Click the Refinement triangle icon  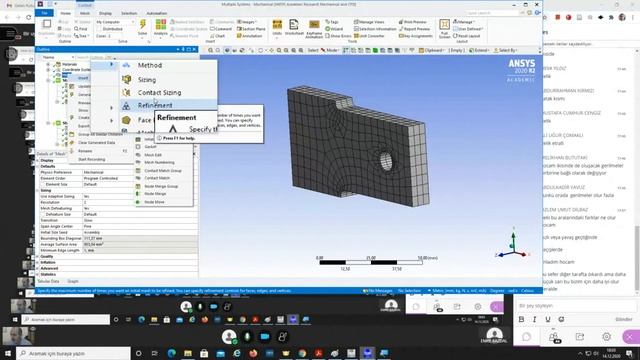coord(126,106)
